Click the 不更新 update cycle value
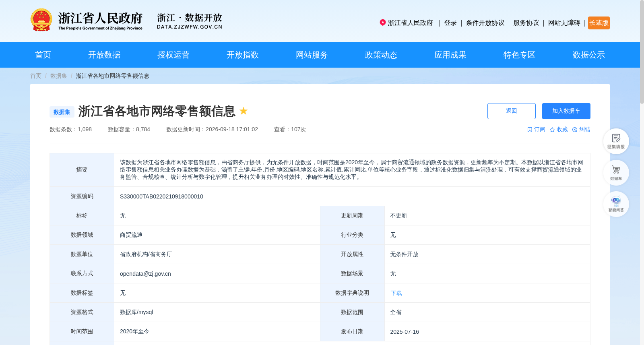The height and width of the screenshot is (345, 644). 398,216
